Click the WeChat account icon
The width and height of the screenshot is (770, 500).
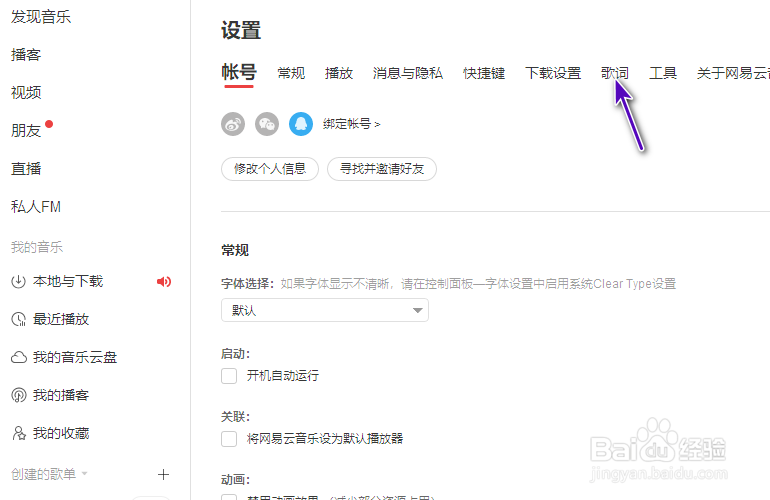[x=267, y=124]
